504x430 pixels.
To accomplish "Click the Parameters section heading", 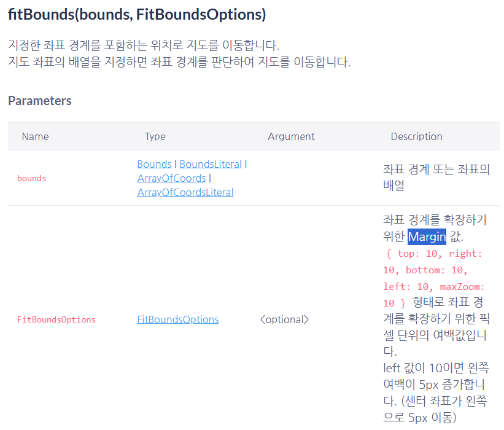I will pyautogui.click(x=40, y=101).
